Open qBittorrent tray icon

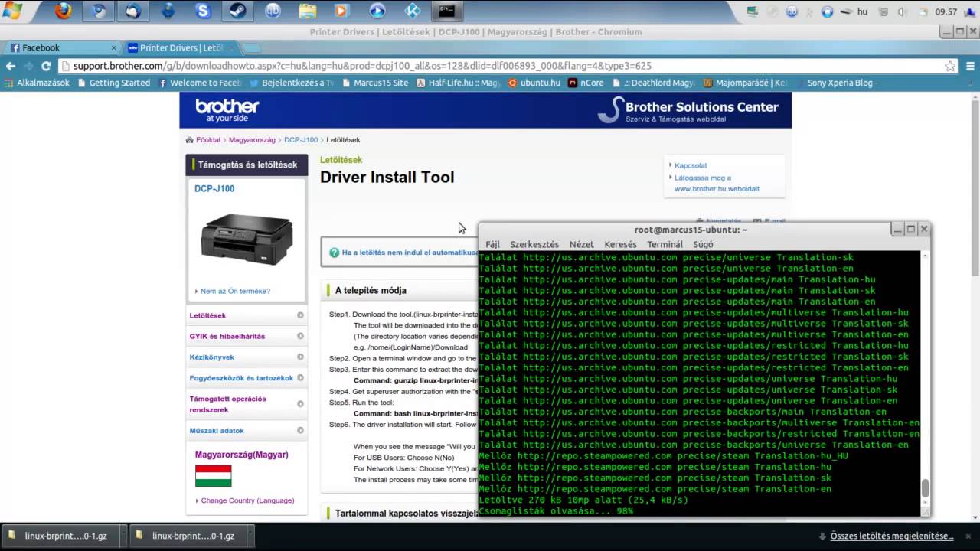pos(792,11)
